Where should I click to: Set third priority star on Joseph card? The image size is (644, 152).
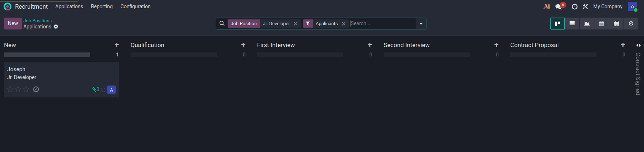coord(26,89)
